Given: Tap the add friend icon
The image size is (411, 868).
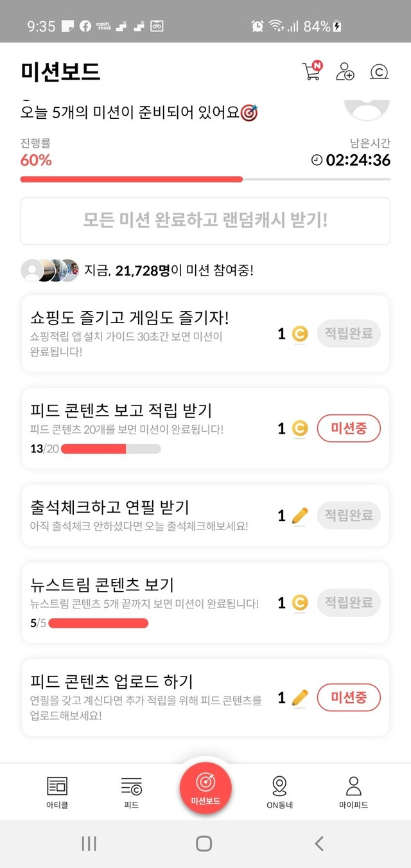Looking at the screenshot, I should coord(345,71).
